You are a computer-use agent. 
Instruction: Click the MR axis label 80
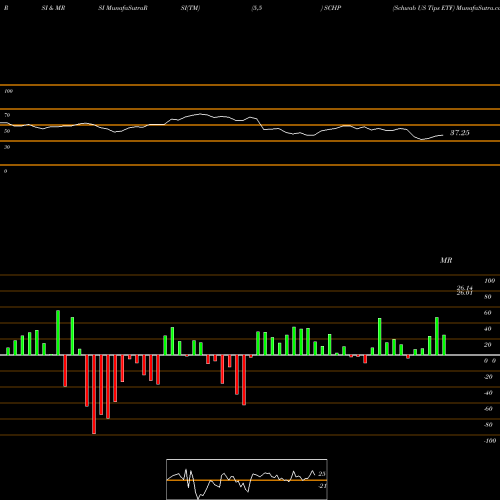(488, 297)
